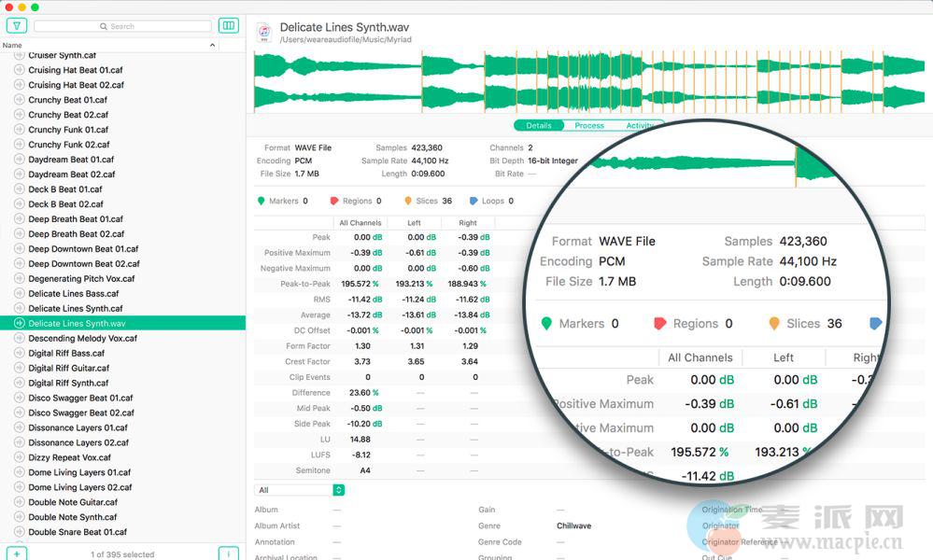The width and height of the screenshot is (933, 560).
Task: Switch to the Process tab
Action: pos(589,125)
